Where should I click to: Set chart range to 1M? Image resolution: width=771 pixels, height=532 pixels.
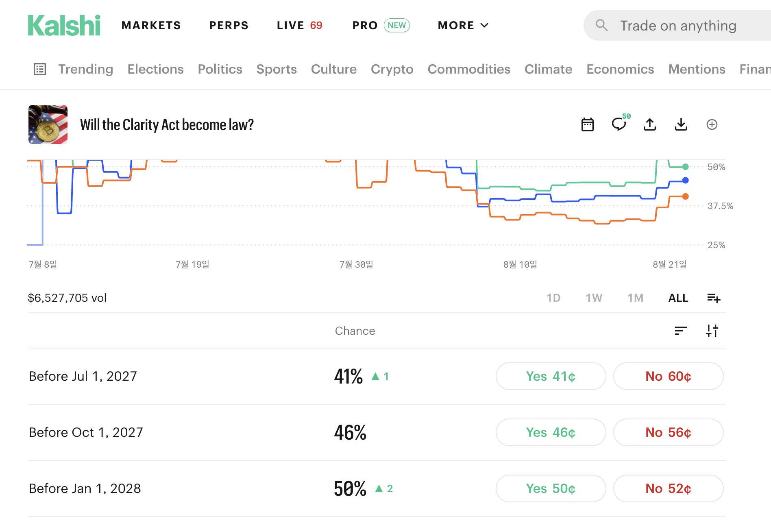636,298
